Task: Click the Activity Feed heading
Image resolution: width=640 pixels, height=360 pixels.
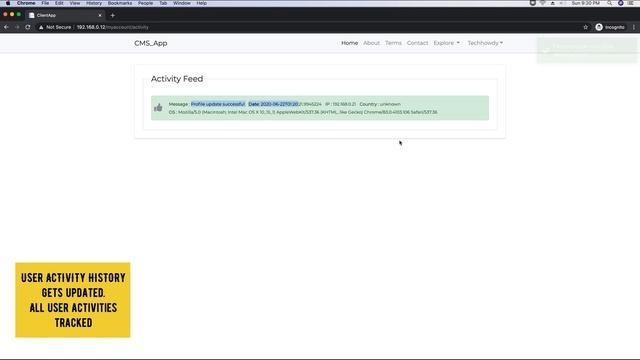Action: 177,79
